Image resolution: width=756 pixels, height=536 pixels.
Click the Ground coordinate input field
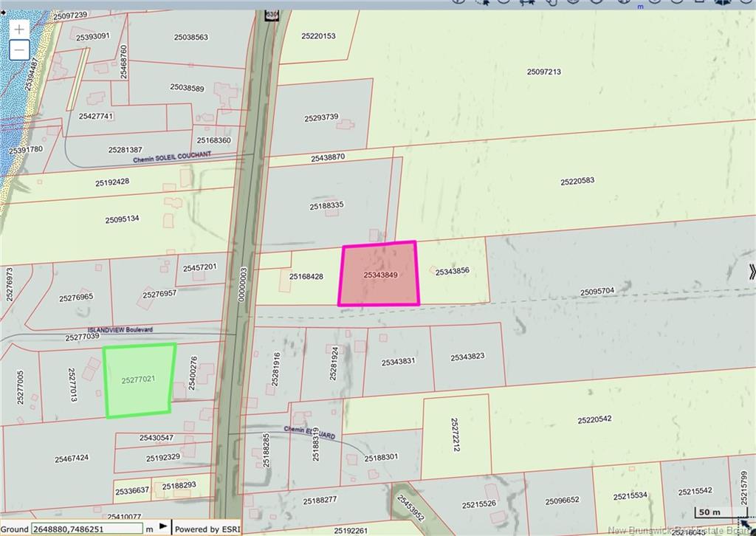click(x=87, y=529)
